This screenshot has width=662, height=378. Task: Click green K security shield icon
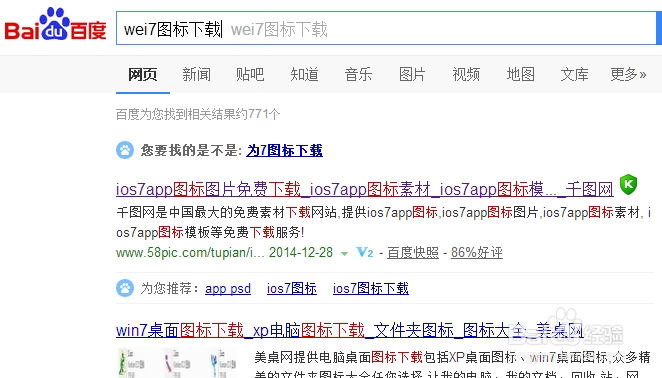tap(628, 184)
